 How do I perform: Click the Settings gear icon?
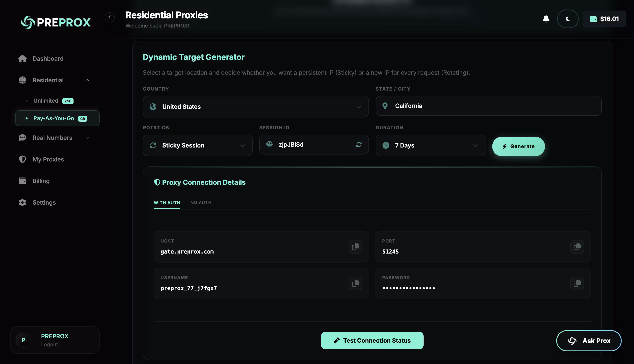coord(22,203)
